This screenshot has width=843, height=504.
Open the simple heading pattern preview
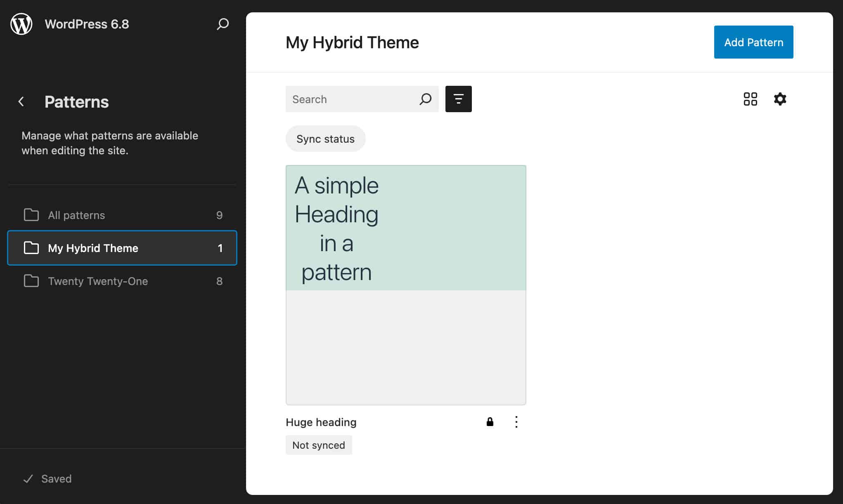point(405,285)
